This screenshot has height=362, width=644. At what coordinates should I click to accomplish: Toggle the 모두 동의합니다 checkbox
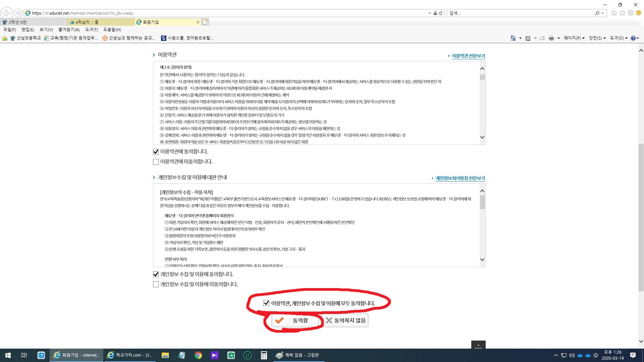tap(266, 303)
